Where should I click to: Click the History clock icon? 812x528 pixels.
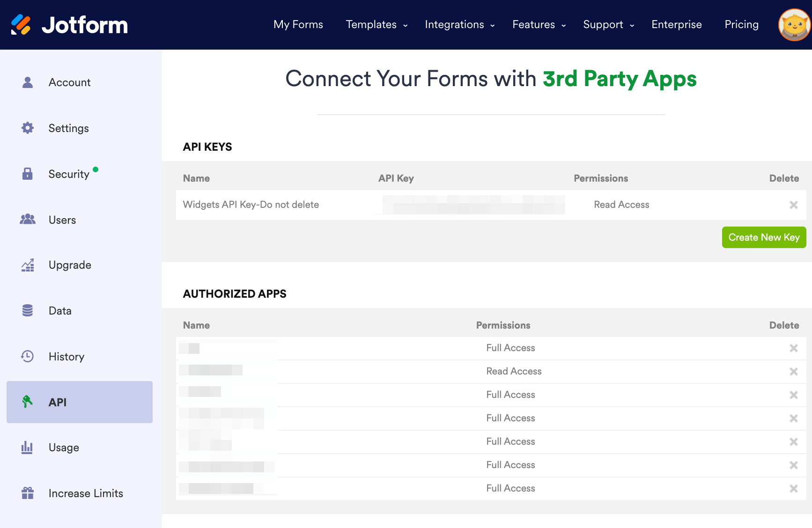(28, 356)
